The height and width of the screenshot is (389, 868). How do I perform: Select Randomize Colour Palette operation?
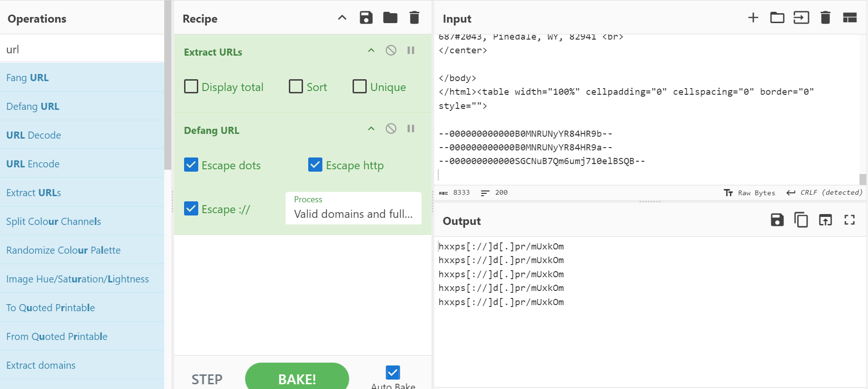pos(82,250)
